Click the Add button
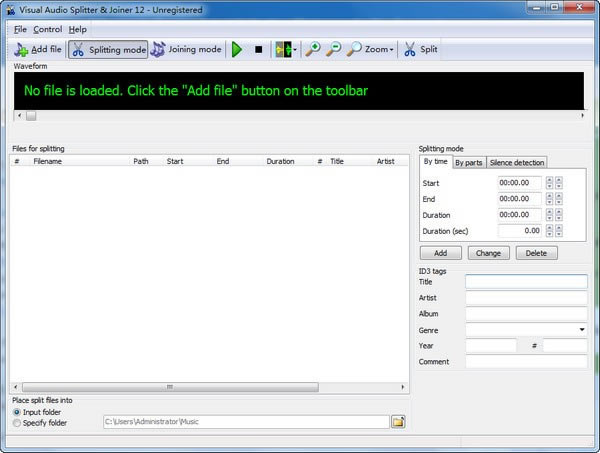 (x=441, y=253)
